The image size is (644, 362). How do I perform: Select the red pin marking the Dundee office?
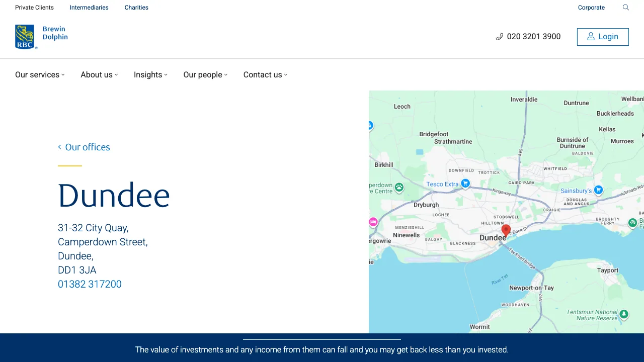point(506,229)
